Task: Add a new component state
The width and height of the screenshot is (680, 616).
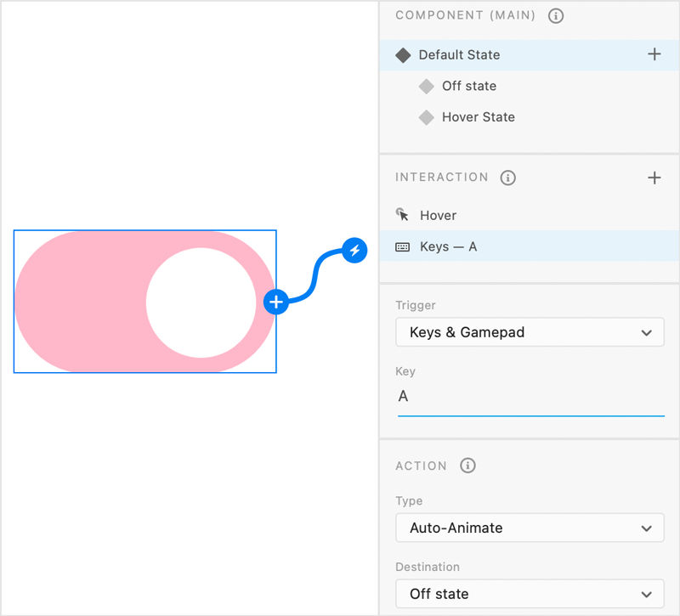Action: pos(654,54)
